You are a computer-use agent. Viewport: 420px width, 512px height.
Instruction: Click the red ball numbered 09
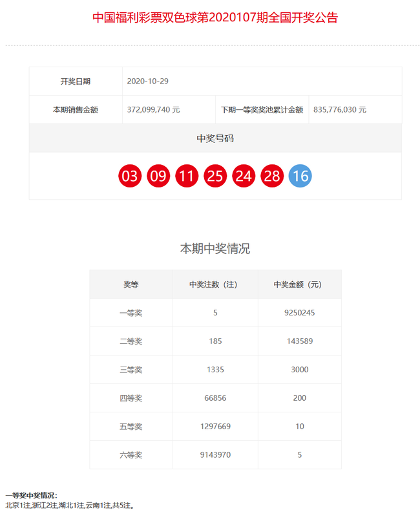(158, 176)
